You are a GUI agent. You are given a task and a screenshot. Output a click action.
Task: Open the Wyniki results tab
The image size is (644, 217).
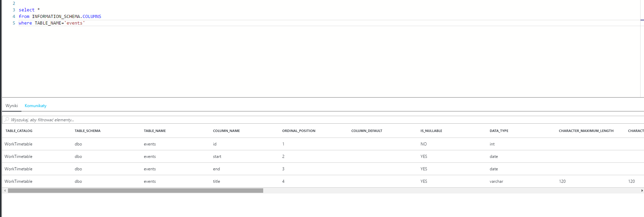tap(11, 106)
